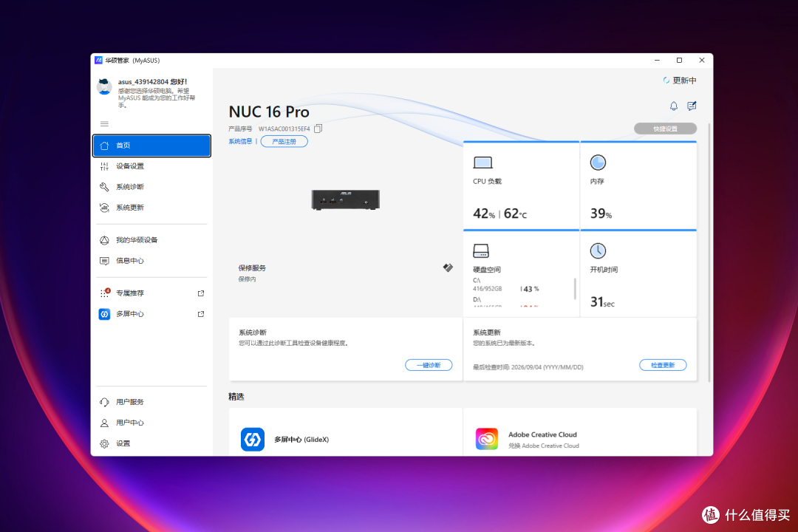Click the 检查更新 button
This screenshot has width=798, height=532.
[x=663, y=365]
